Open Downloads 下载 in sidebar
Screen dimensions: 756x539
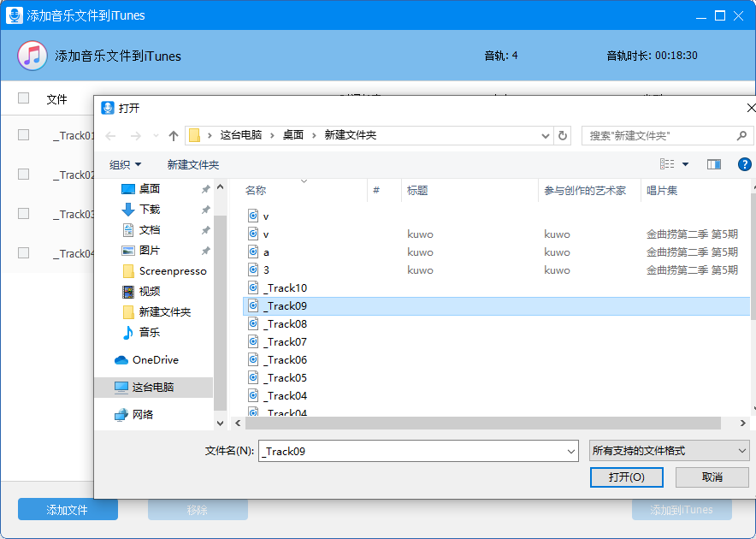149,210
